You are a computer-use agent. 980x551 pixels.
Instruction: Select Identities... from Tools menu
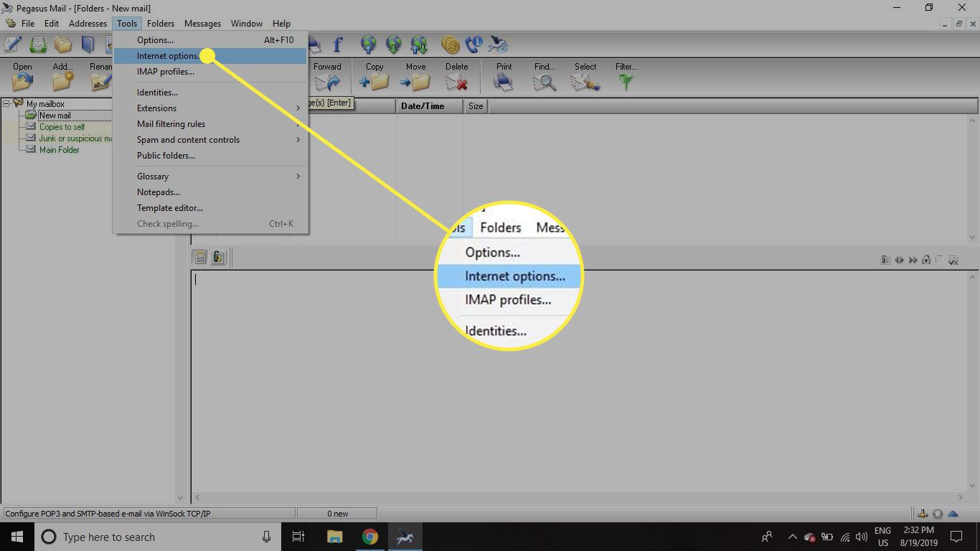tap(211, 93)
